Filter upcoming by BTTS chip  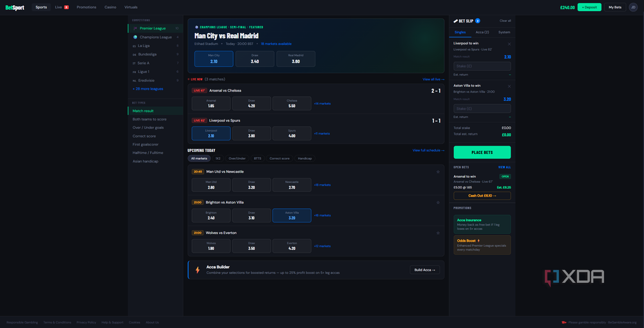pyautogui.click(x=258, y=159)
